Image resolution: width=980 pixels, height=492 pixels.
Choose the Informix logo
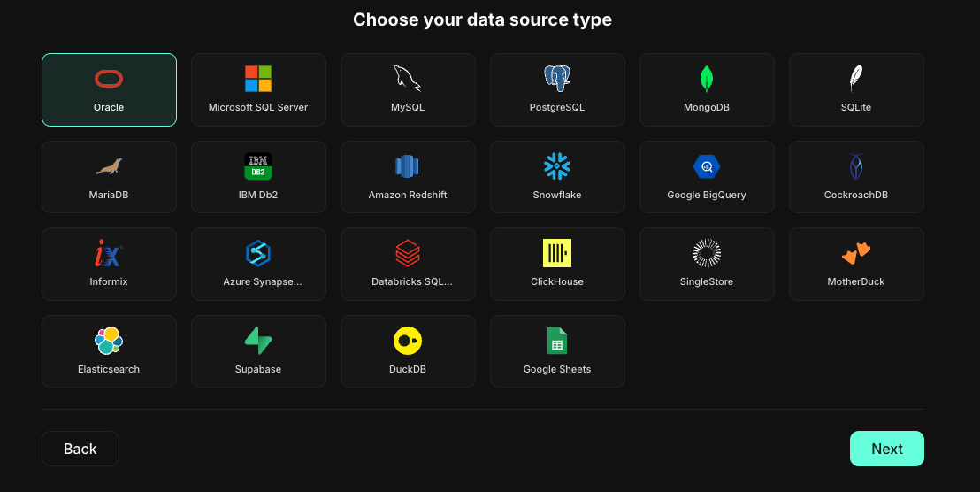[109, 253]
